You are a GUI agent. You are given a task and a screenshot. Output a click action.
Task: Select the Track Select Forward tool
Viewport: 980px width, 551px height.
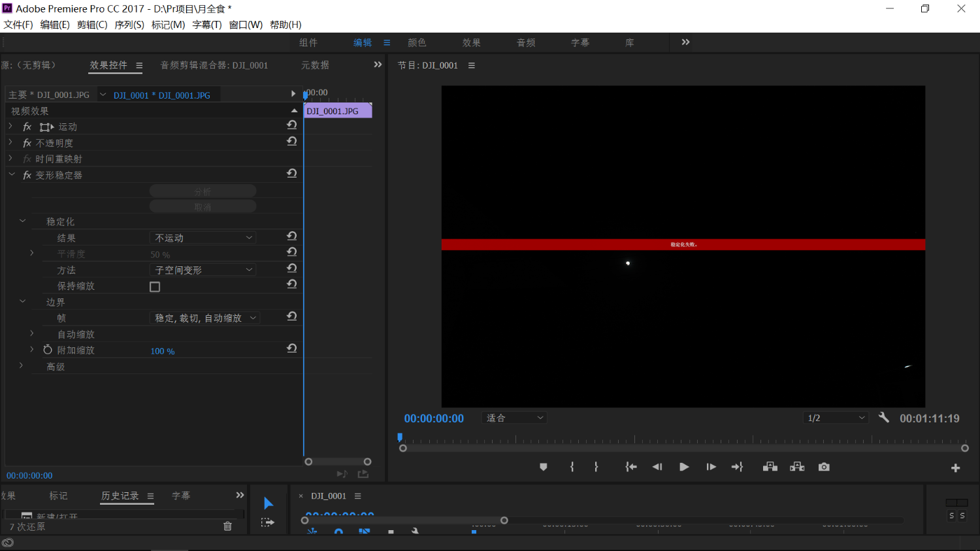point(268,522)
